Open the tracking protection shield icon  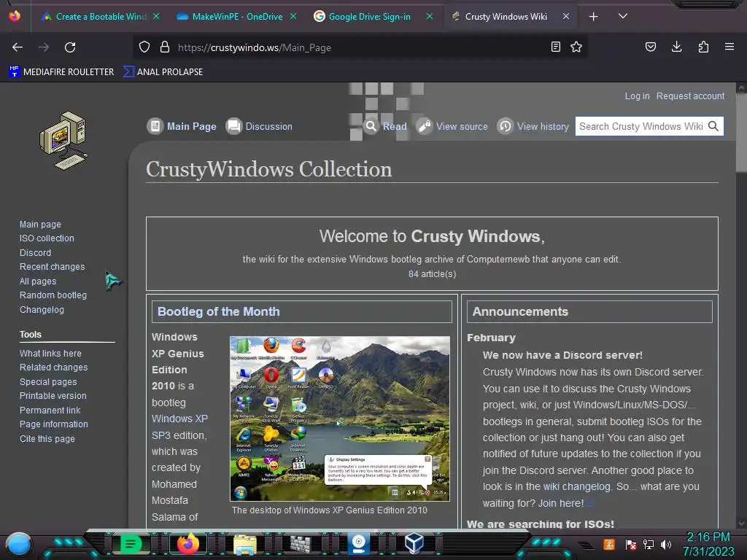pos(144,47)
